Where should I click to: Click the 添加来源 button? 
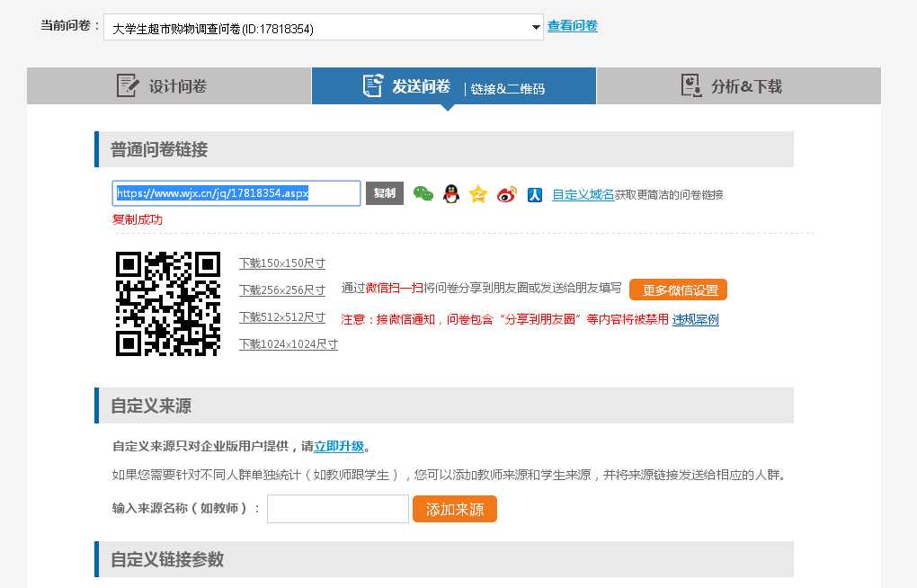click(454, 509)
